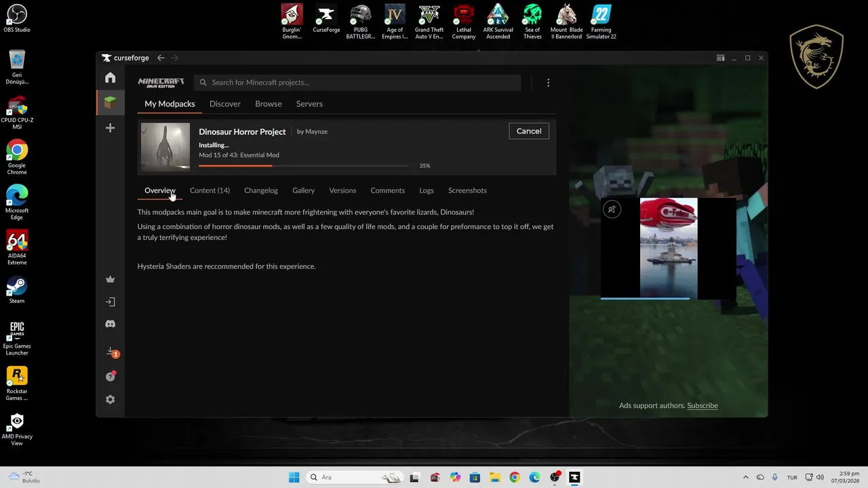Open the Comments tab
The width and height of the screenshot is (868, 488).
click(x=388, y=190)
